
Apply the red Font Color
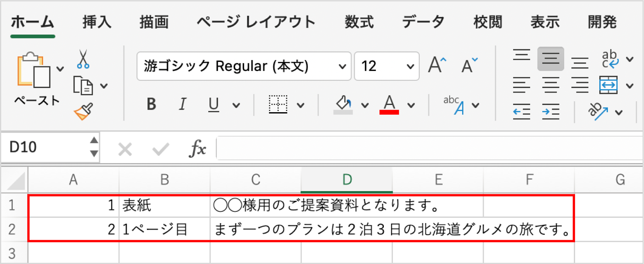point(389,105)
